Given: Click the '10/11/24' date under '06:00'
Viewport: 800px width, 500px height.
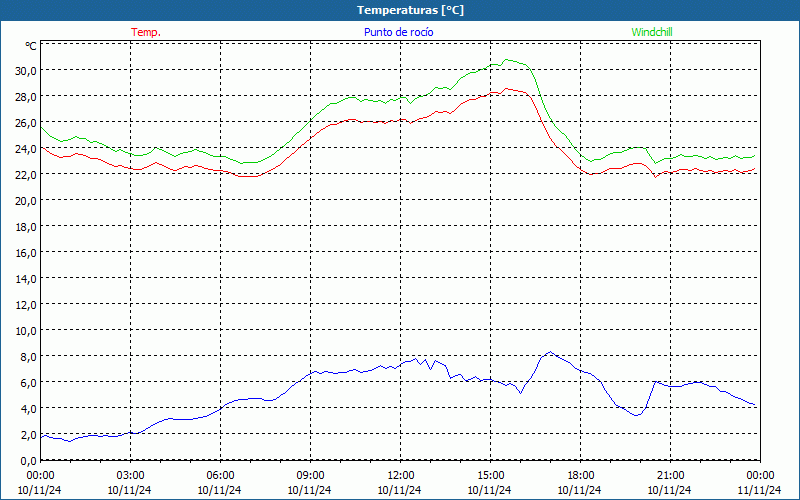Looking at the screenshot, I should point(219,490).
